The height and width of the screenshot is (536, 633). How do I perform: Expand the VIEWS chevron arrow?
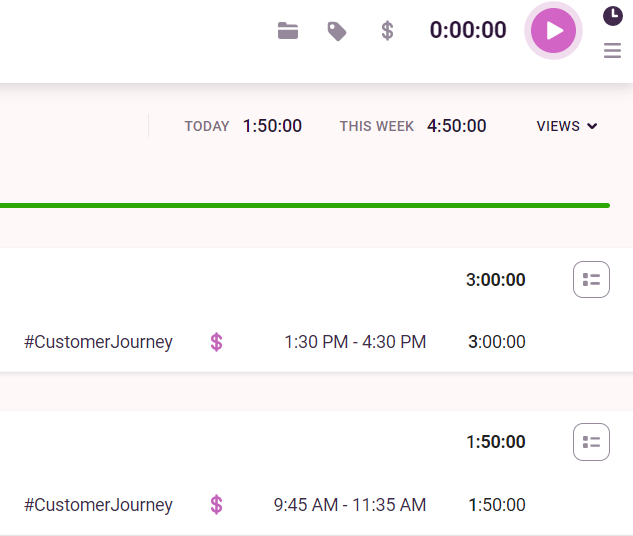click(592, 126)
